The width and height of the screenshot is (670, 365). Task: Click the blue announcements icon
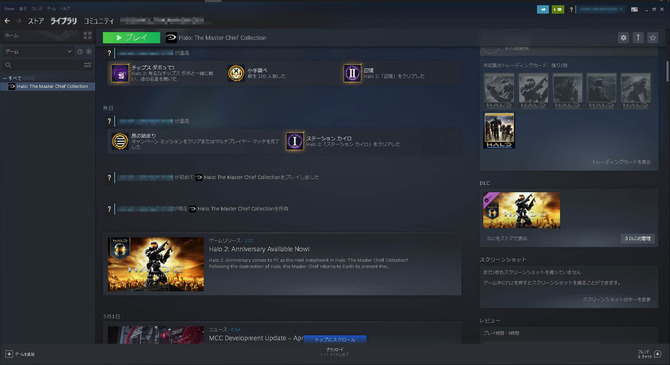543,9
